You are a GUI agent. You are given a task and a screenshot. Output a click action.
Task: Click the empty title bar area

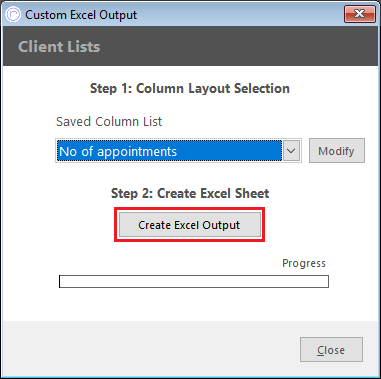click(240, 15)
